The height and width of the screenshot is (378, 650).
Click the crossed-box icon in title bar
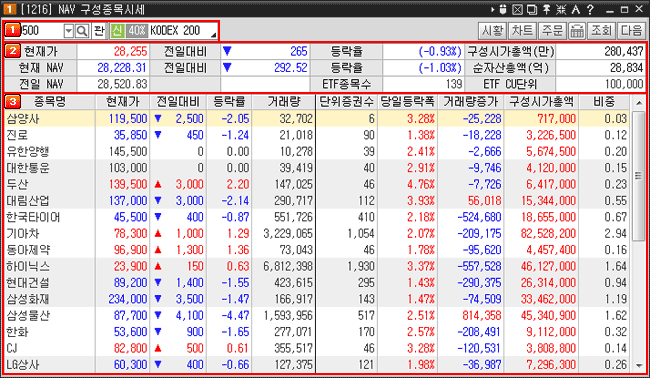point(517,9)
